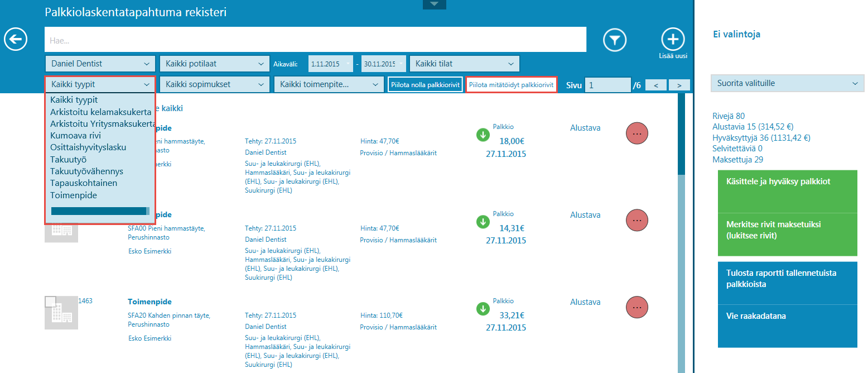868x373 pixels.
Task: Open the red more-options circle for the 33,21€ row
Action: [638, 307]
